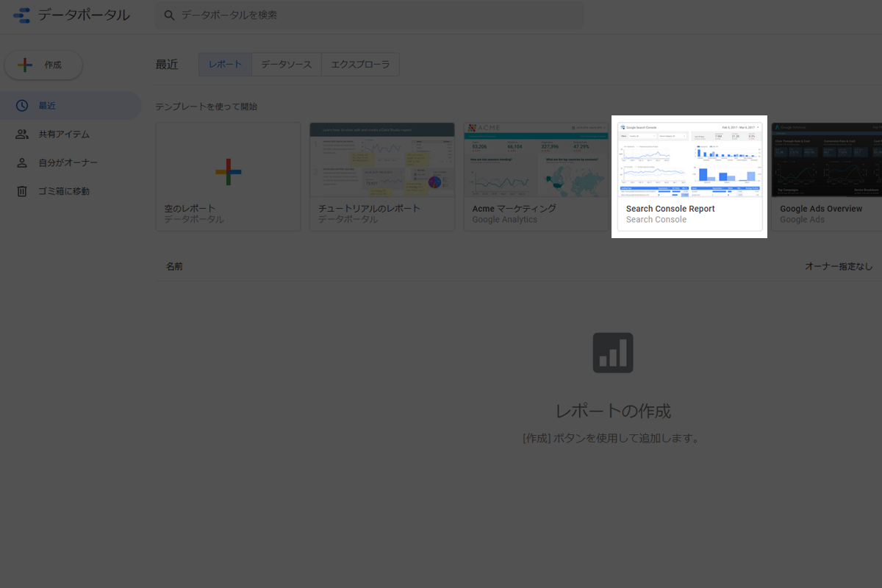Image resolution: width=882 pixels, height=588 pixels.
Task: Click the colorful plus create icon
Action: click(x=25, y=65)
